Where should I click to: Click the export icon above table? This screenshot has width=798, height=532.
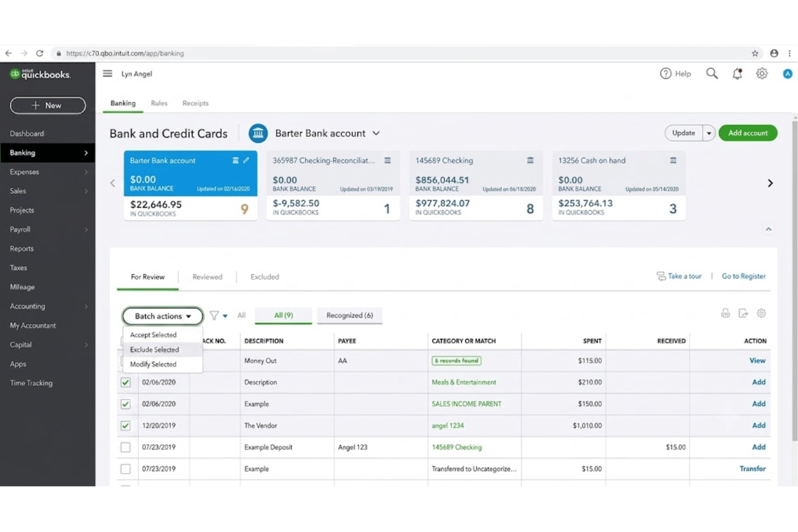(743, 313)
